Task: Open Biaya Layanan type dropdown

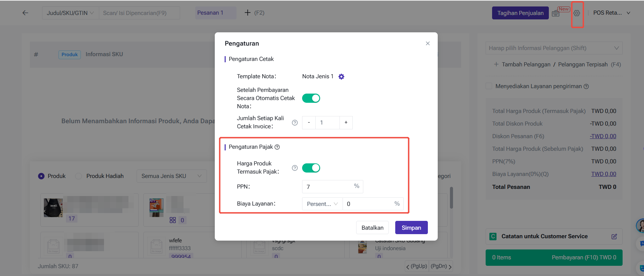Action: click(322, 204)
